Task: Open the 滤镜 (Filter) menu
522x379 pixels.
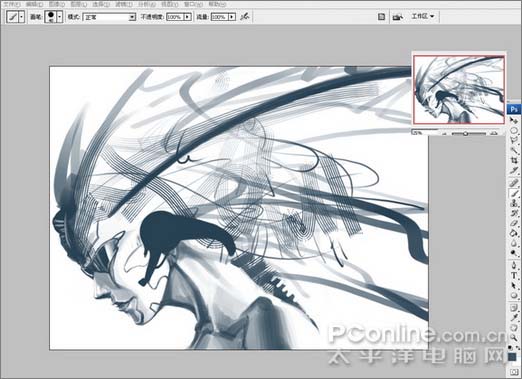Action: [x=124, y=4]
